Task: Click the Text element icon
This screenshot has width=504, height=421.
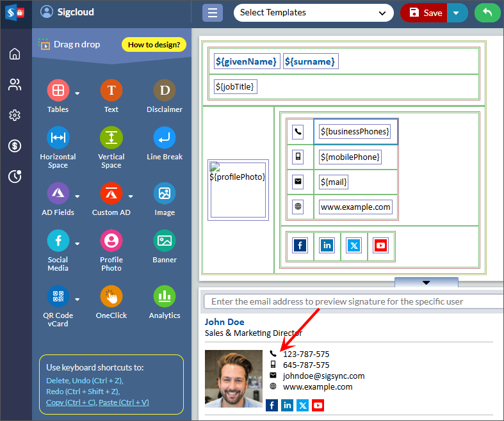Action: click(111, 91)
